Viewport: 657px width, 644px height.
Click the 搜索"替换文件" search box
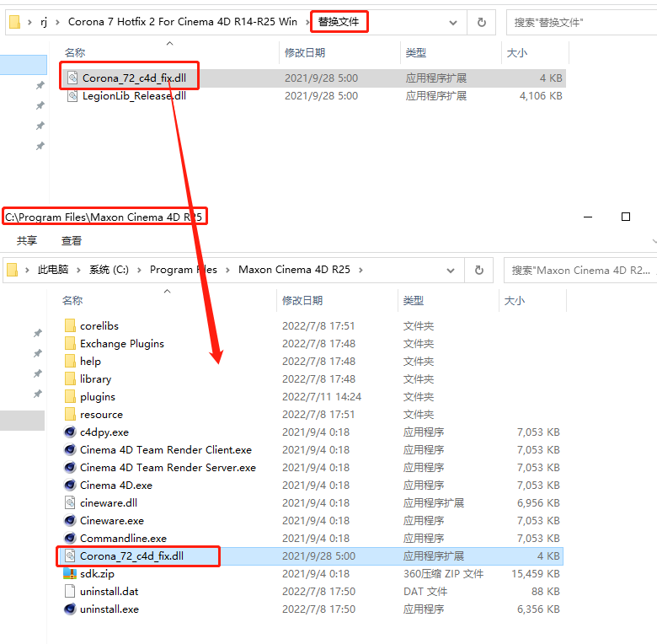[581, 22]
